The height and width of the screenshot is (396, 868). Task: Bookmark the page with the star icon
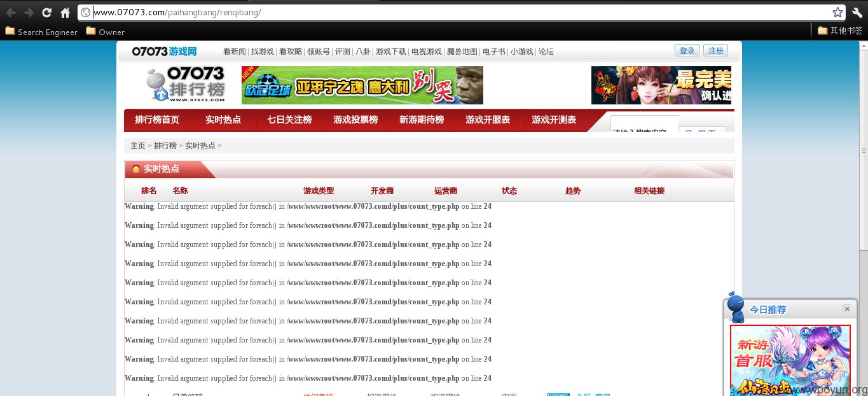837,12
